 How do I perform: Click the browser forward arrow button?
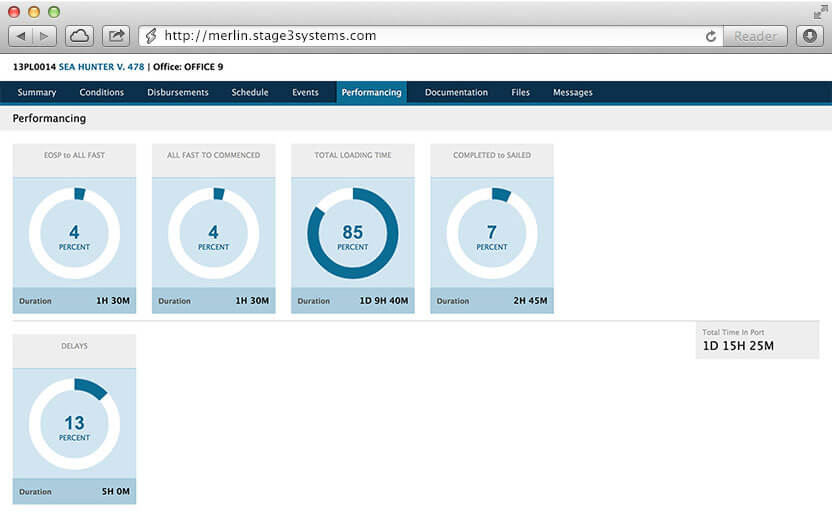tap(46, 36)
